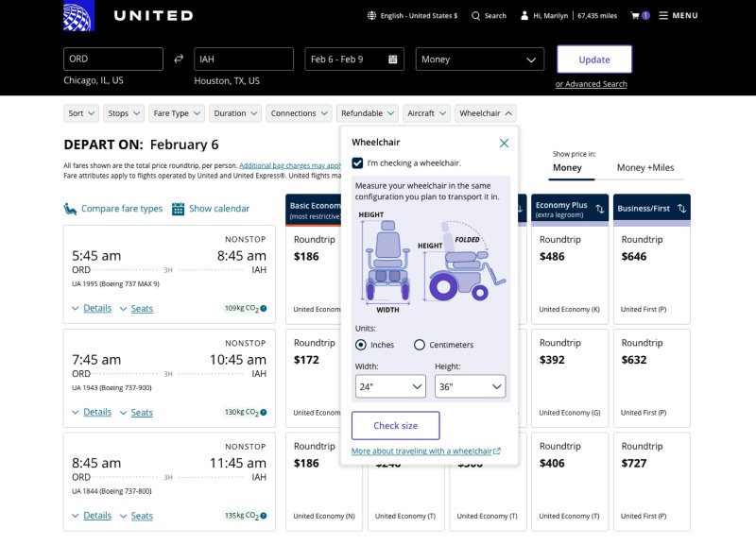Image resolution: width=756 pixels, height=545 pixels.
Task: Click the Show calendar icon
Action: (x=178, y=209)
